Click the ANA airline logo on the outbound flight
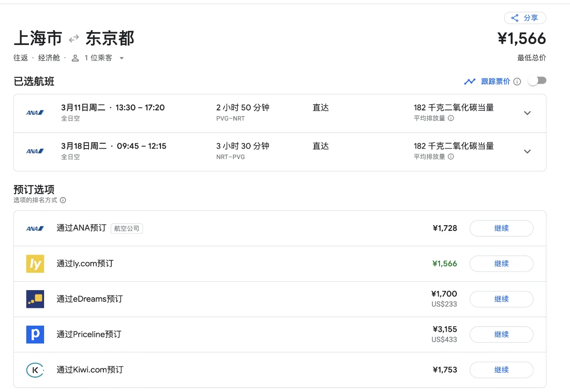Screen dimensions: 570x392 (35, 113)
